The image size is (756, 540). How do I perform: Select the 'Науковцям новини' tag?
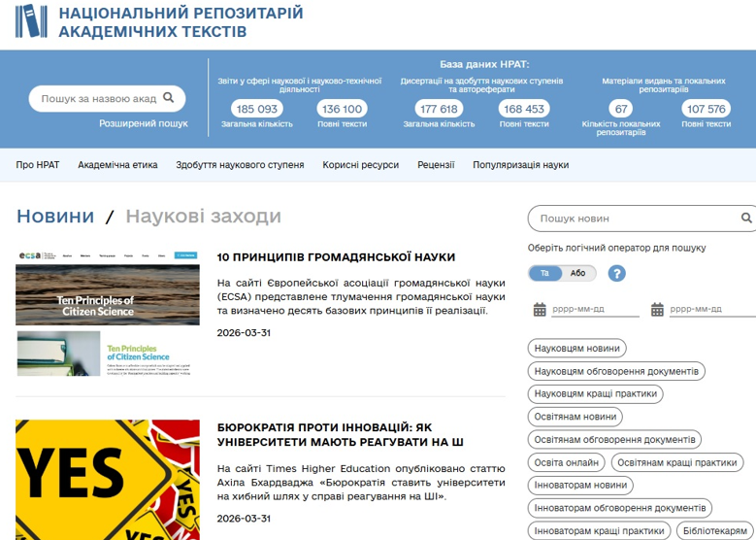577,349
